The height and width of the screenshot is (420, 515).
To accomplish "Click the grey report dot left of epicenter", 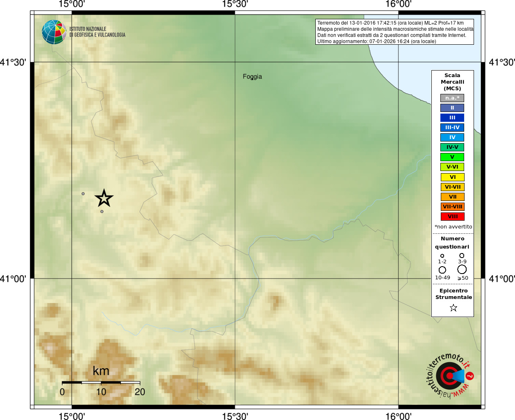I will coord(83,194).
